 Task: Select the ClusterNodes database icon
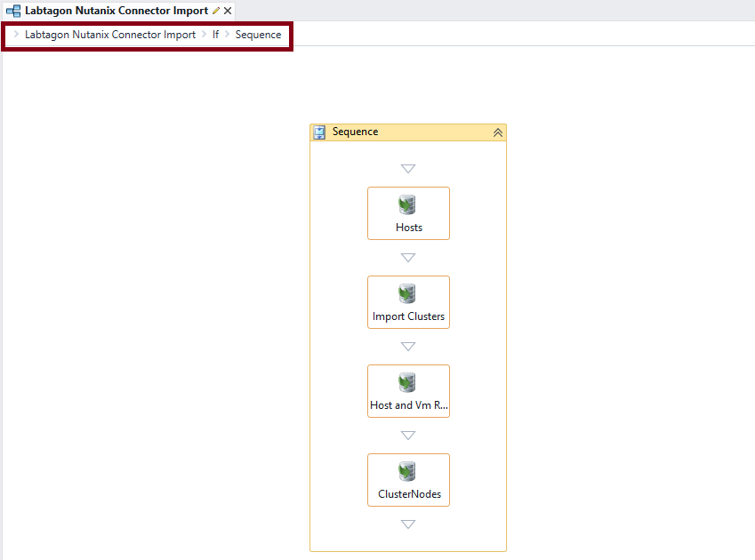pos(407,472)
